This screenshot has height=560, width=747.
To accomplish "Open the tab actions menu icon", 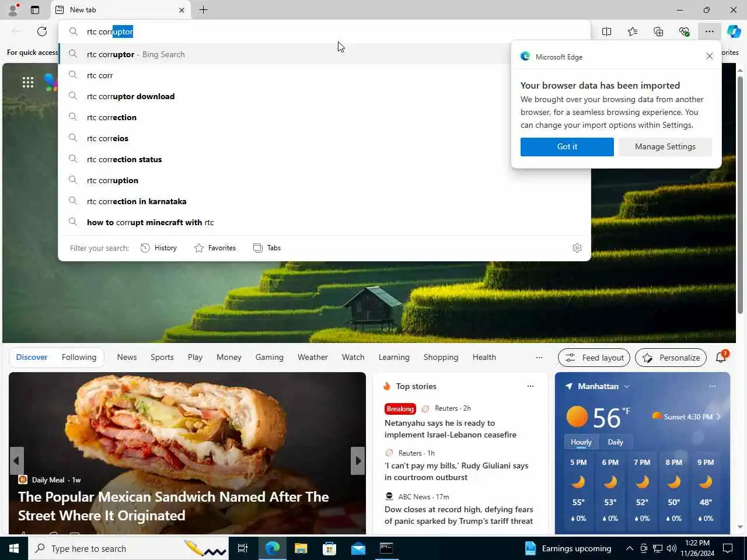I will click(x=35, y=10).
